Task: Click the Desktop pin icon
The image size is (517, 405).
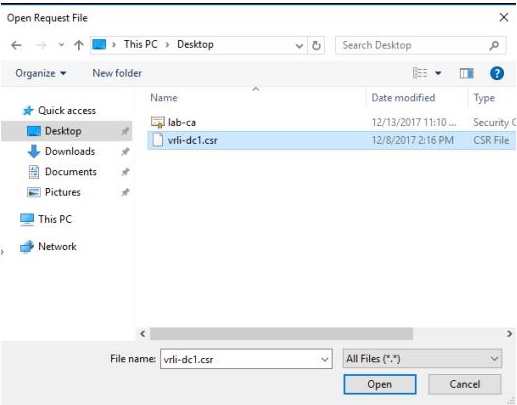Action: pos(125,131)
